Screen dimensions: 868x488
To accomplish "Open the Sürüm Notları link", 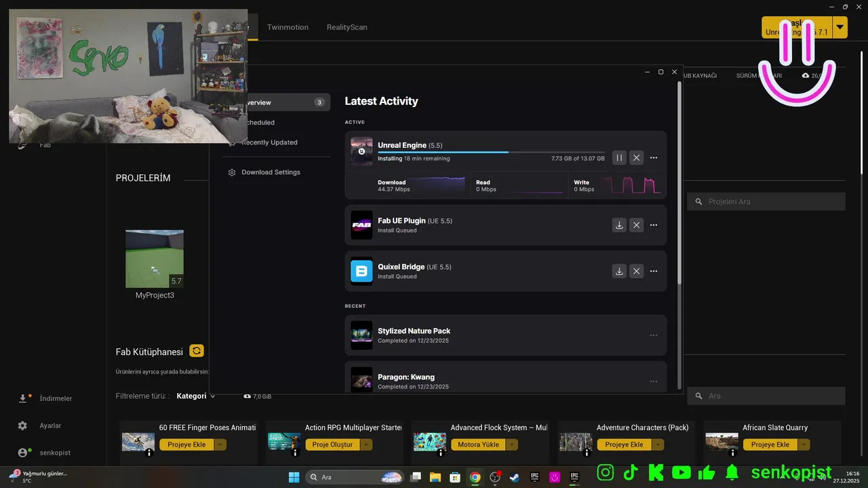I will point(759,75).
